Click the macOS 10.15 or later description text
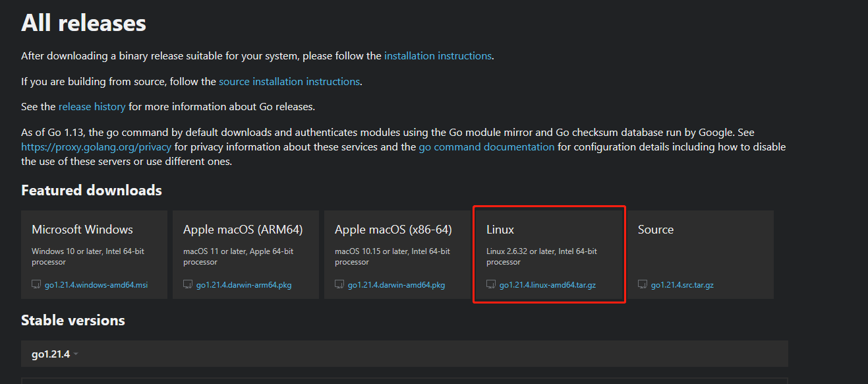Screen dimensions: 868x384 (x=393, y=257)
